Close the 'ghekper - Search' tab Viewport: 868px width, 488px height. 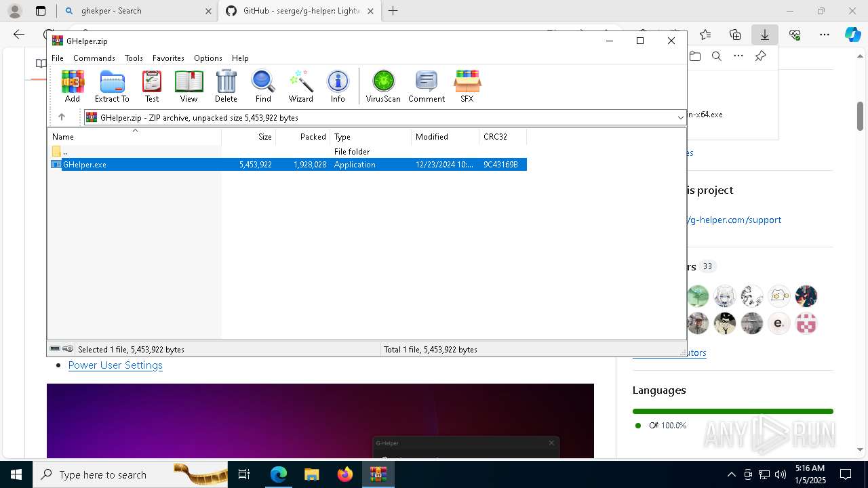(208, 11)
